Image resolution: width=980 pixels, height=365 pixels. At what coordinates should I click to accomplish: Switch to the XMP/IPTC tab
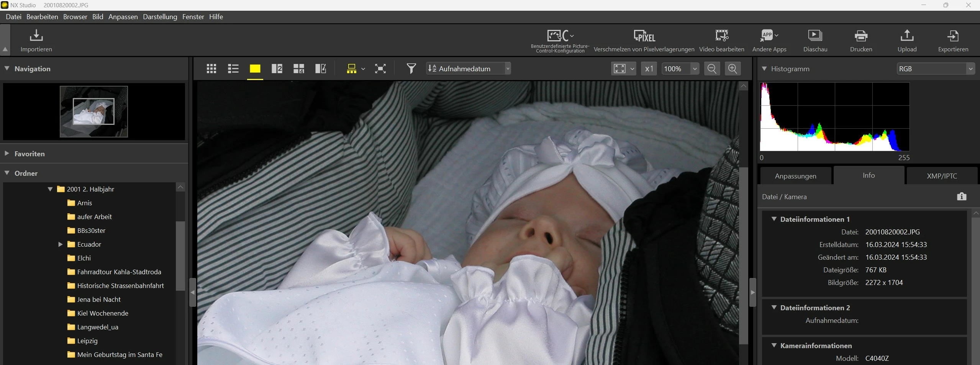coord(942,176)
